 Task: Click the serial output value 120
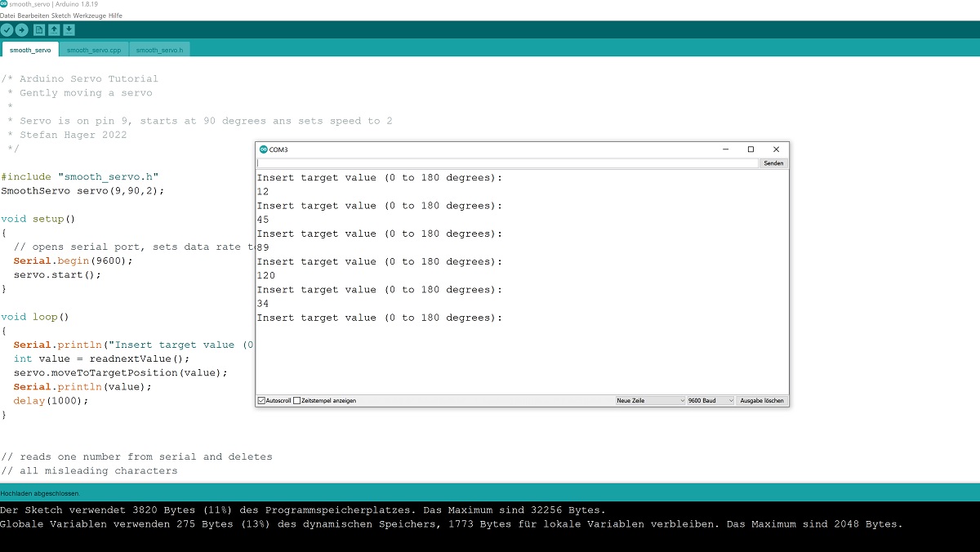pyautogui.click(x=266, y=276)
